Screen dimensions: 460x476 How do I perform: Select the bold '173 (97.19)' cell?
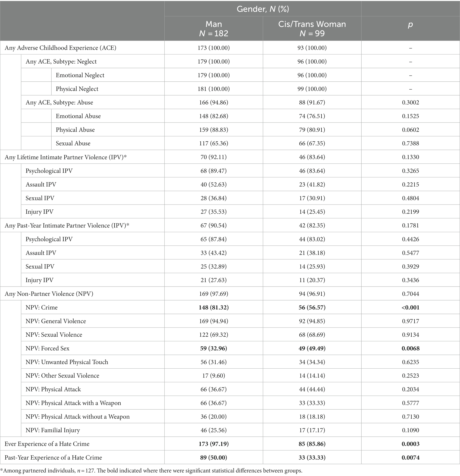(x=214, y=444)
